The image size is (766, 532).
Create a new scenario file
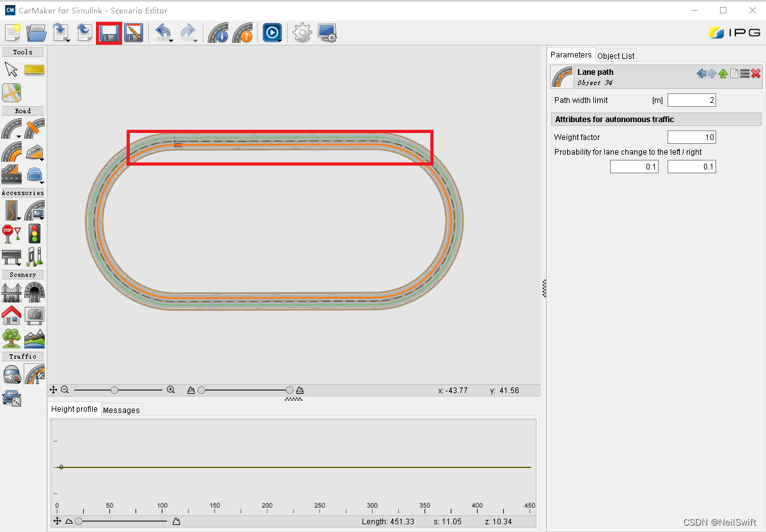13,33
